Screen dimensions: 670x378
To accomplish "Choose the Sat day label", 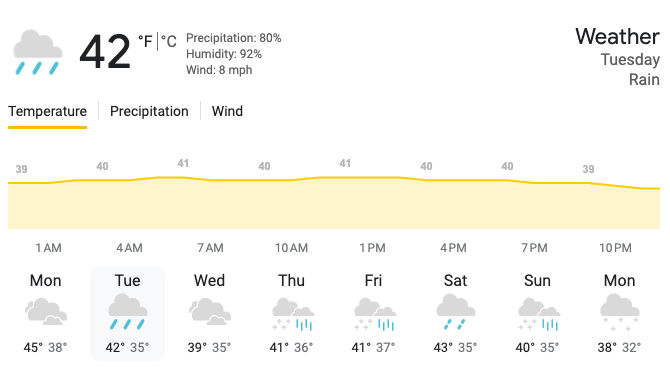I will pos(455,281).
